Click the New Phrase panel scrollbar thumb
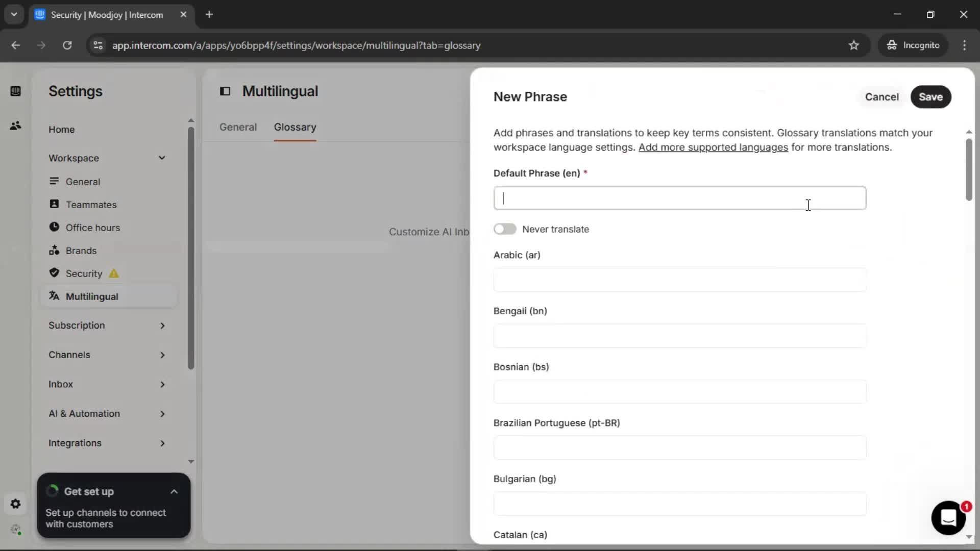This screenshot has height=551, width=980. click(969, 169)
